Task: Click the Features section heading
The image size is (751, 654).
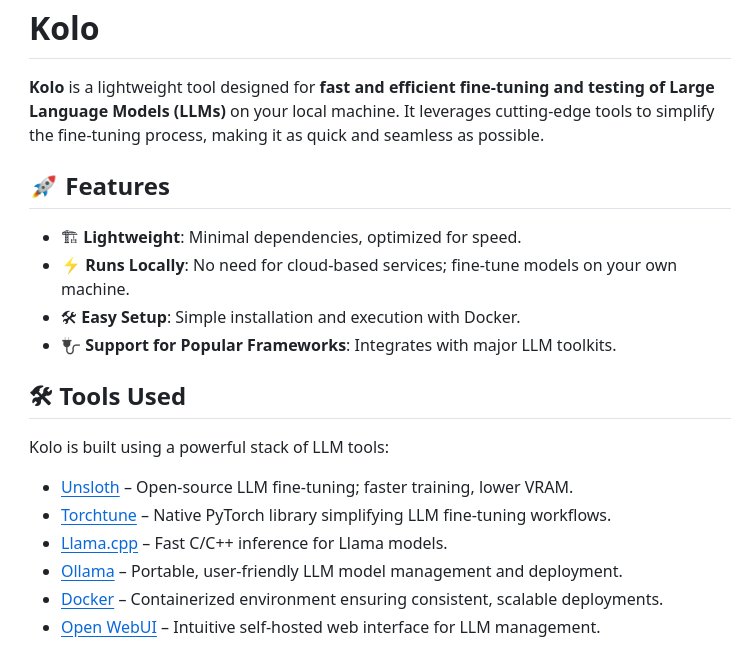Action: point(117,186)
